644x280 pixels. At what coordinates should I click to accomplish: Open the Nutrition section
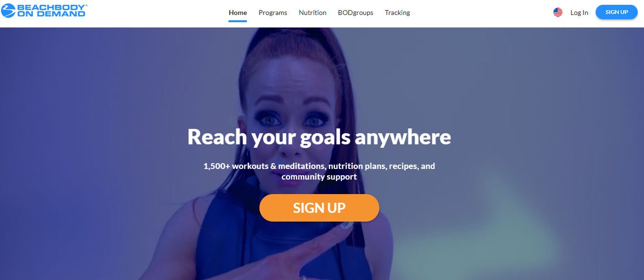coord(313,13)
